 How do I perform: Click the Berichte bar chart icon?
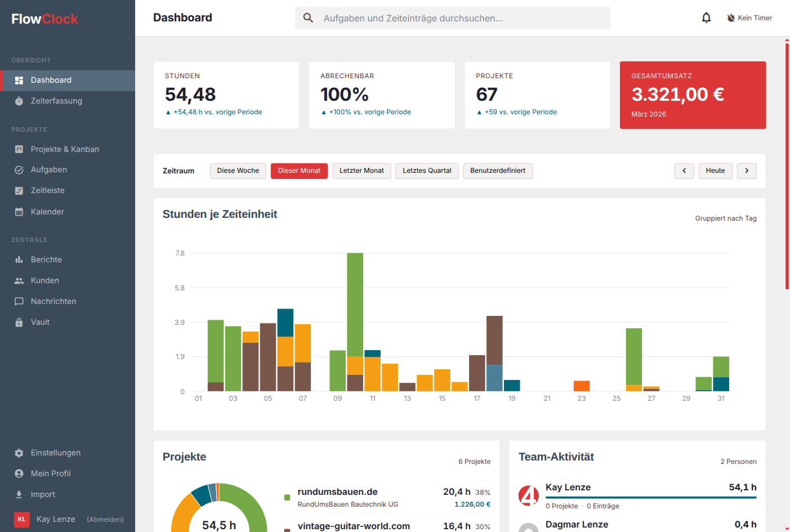[19, 260]
